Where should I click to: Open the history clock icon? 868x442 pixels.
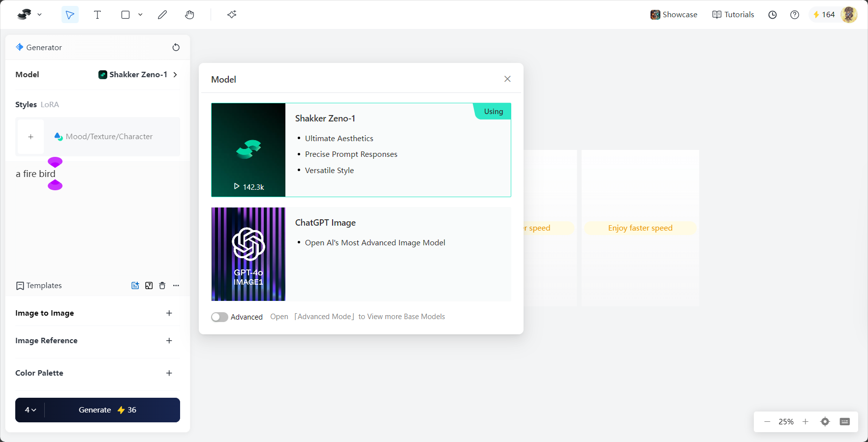coord(773,15)
